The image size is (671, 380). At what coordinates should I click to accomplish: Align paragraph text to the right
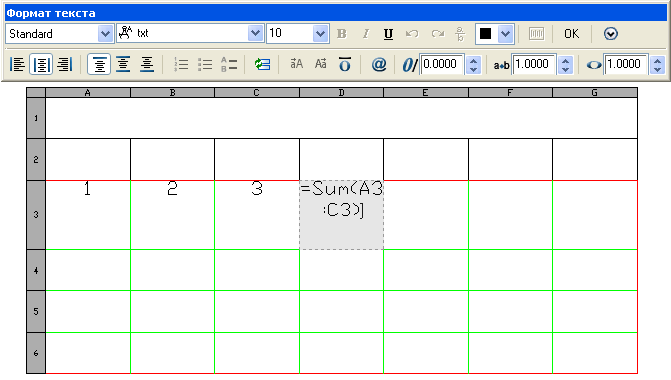(x=65, y=65)
